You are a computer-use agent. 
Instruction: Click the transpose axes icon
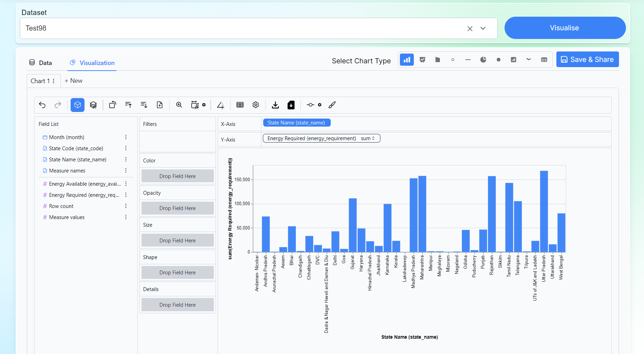coord(113,105)
